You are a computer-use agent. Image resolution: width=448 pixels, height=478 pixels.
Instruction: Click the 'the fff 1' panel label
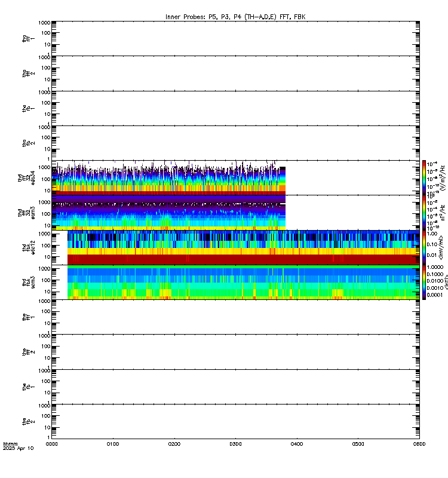point(29,317)
